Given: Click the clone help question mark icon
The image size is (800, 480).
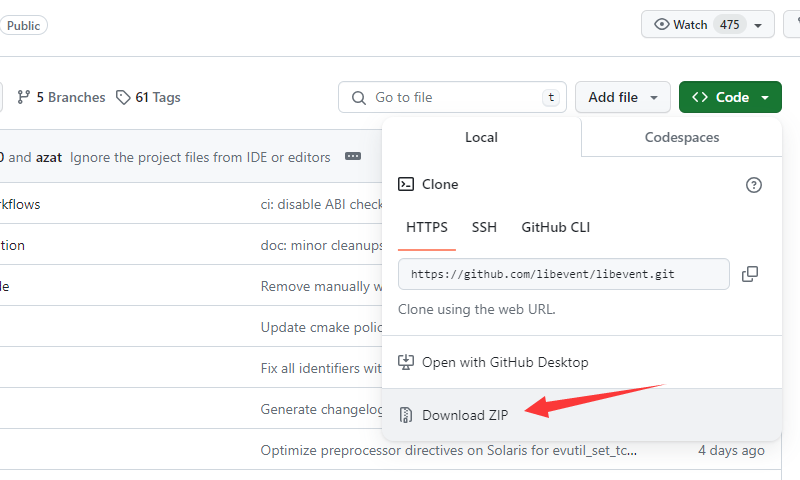Looking at the screenshot, I should 754,185.
